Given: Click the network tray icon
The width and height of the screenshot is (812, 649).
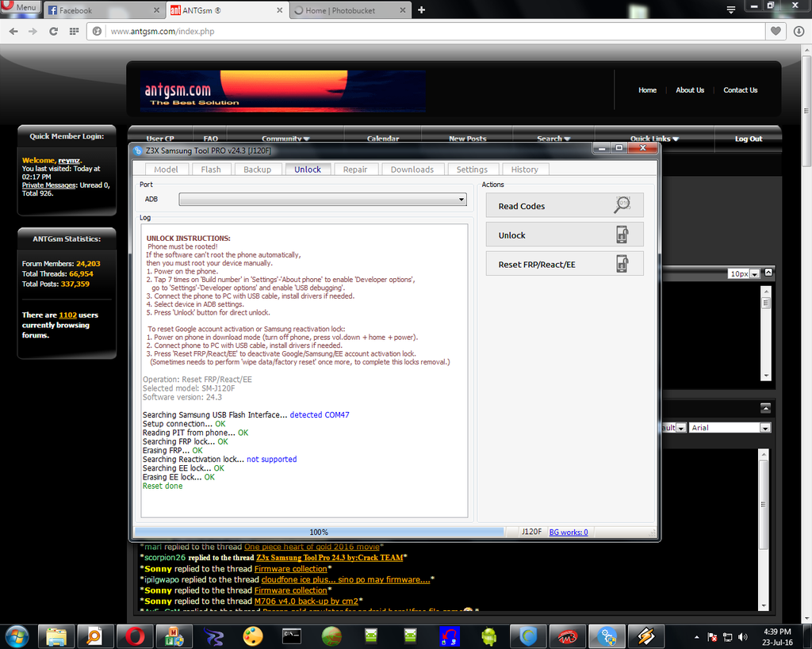Looking at the screenshot, I should 728,637.
